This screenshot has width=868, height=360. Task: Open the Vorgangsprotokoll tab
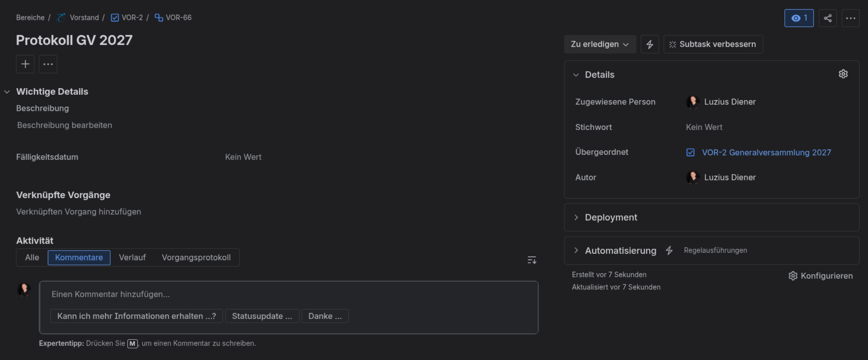tap(196, 257)
